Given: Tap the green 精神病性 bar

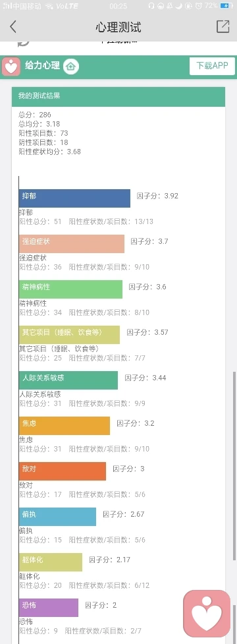Looking at the screenshot, I should (x=70, y=289).
